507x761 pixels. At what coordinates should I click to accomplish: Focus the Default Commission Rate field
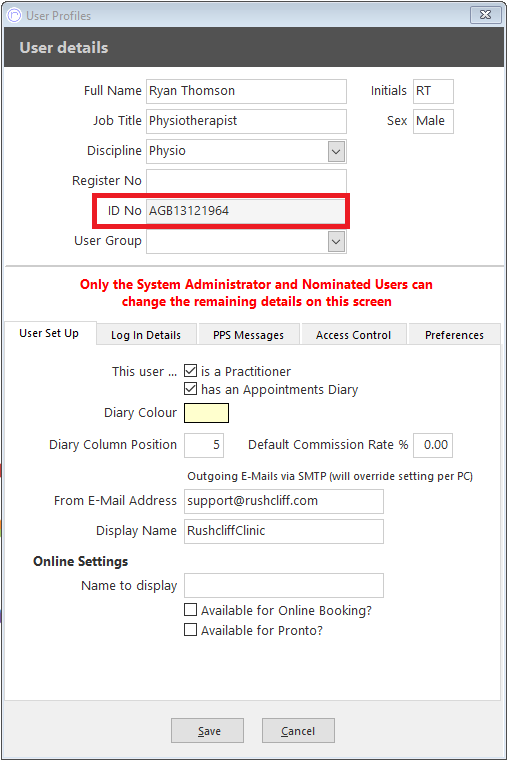click(433, 446)
